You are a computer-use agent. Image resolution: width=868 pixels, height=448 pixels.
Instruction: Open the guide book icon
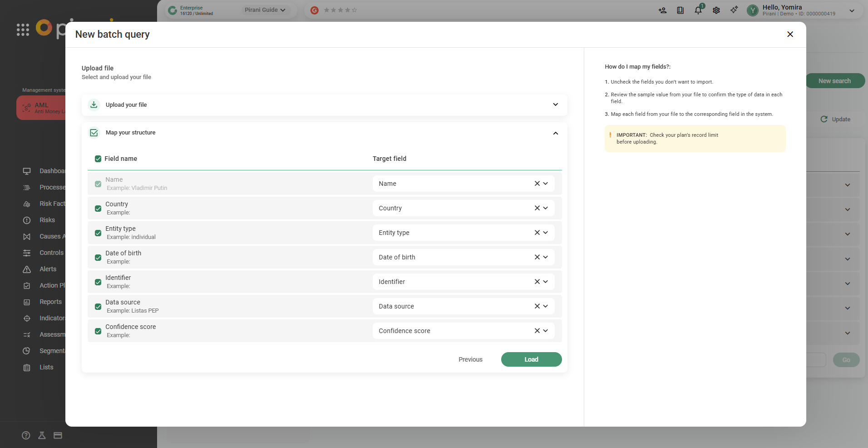coord(680,10)
